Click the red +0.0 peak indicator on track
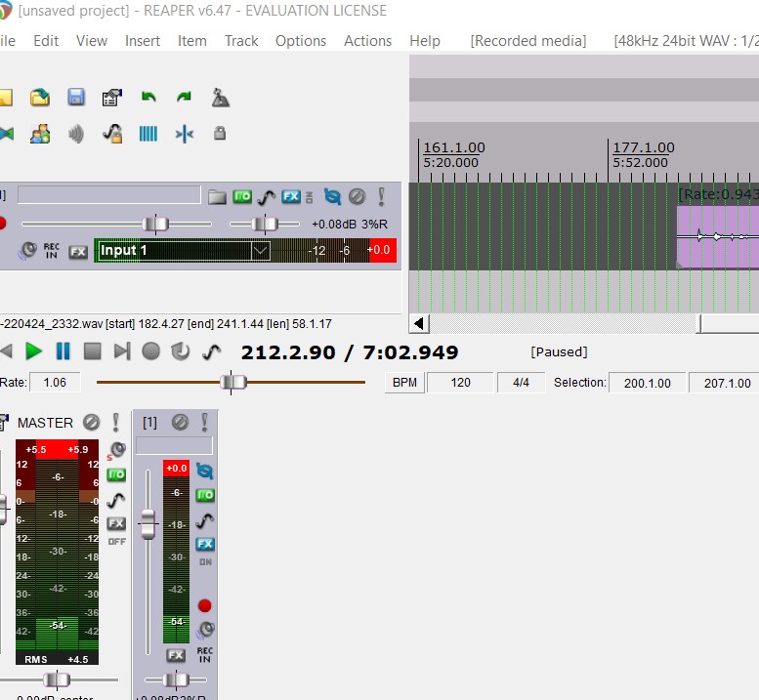 click(382, 250)
